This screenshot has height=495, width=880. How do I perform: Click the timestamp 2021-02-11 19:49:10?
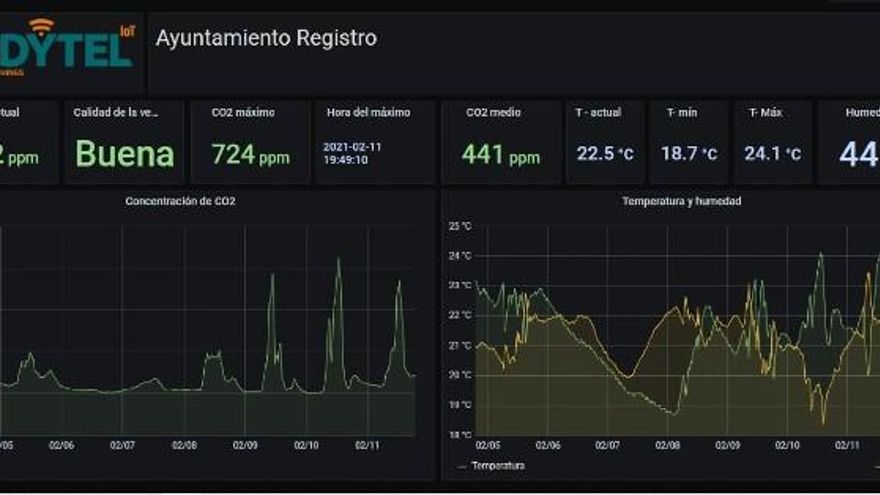[x=352, y=153]
